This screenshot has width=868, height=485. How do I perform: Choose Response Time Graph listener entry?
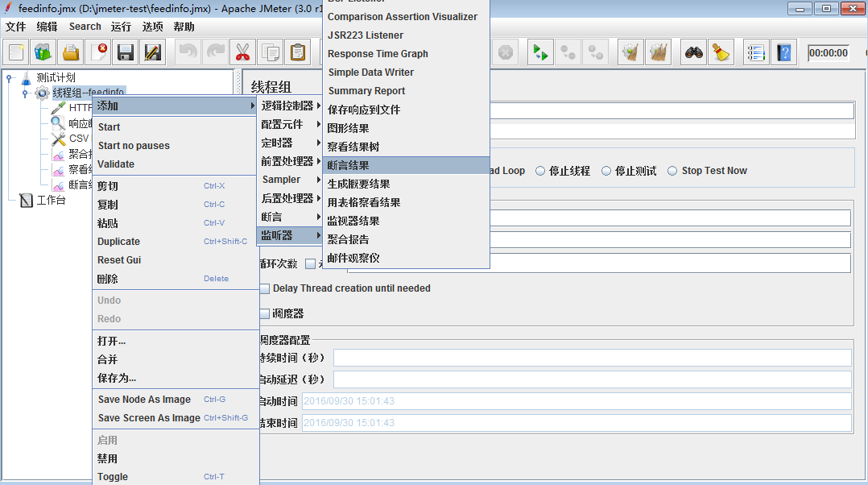pyautogui.click(x=407, y=54)
